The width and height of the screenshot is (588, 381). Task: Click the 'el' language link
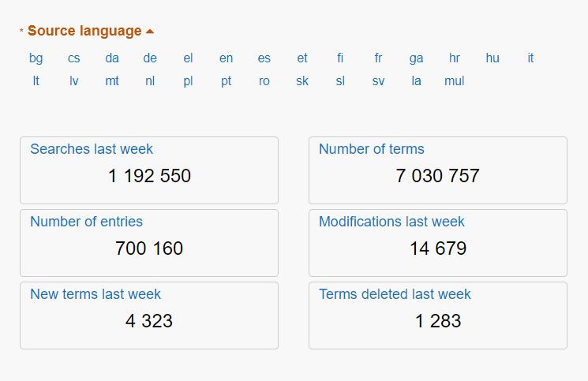[188, 58]
